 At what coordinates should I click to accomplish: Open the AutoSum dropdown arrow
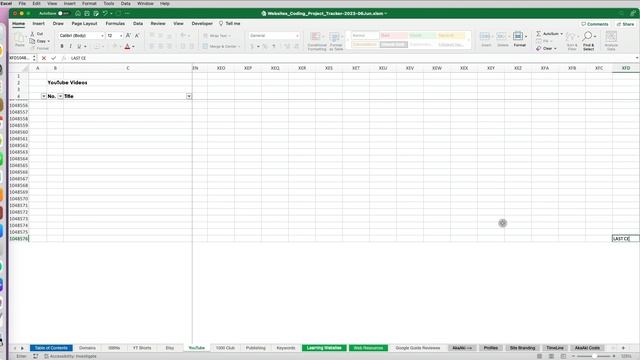tap(562, 34)
